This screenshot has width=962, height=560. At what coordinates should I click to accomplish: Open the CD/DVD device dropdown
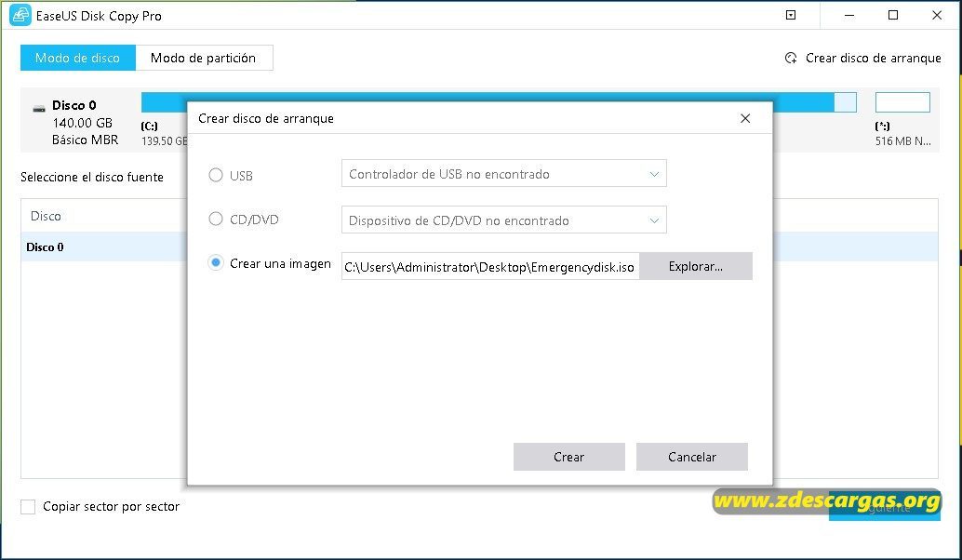503,220
